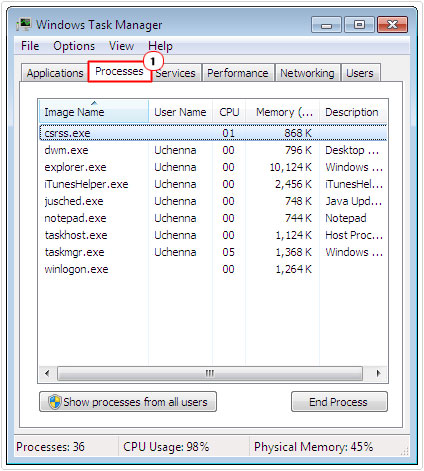Open the Options menu
Screen dimensions: 424x471
[x=74, y=46]
